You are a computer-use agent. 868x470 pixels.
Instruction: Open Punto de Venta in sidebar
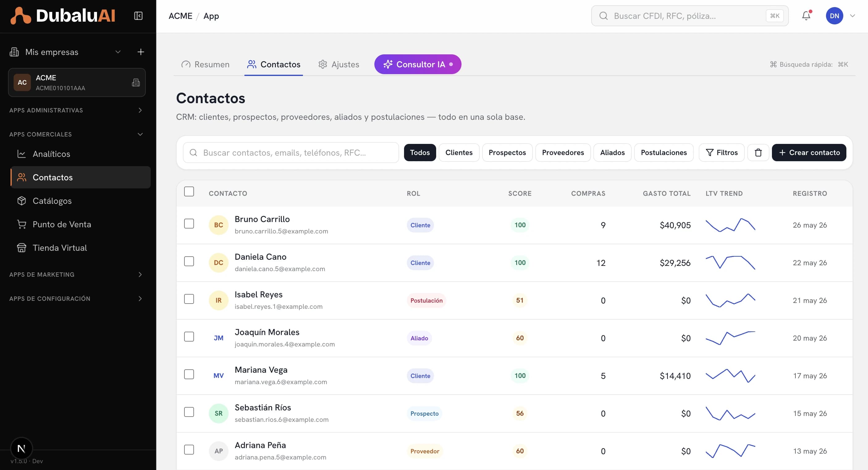coord(81,225)
